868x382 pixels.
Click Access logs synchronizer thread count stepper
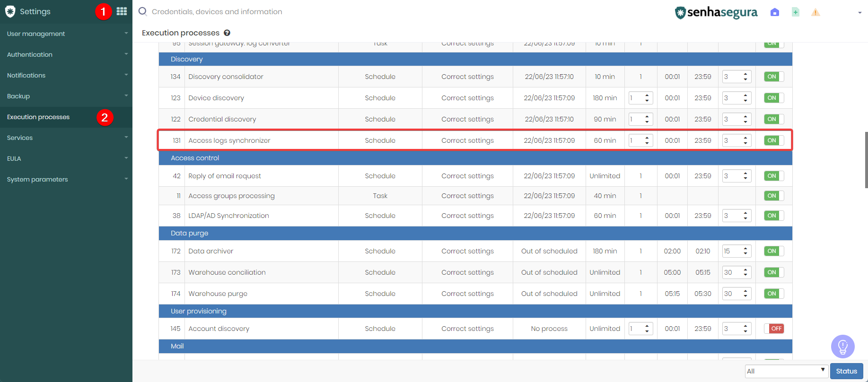641,140
